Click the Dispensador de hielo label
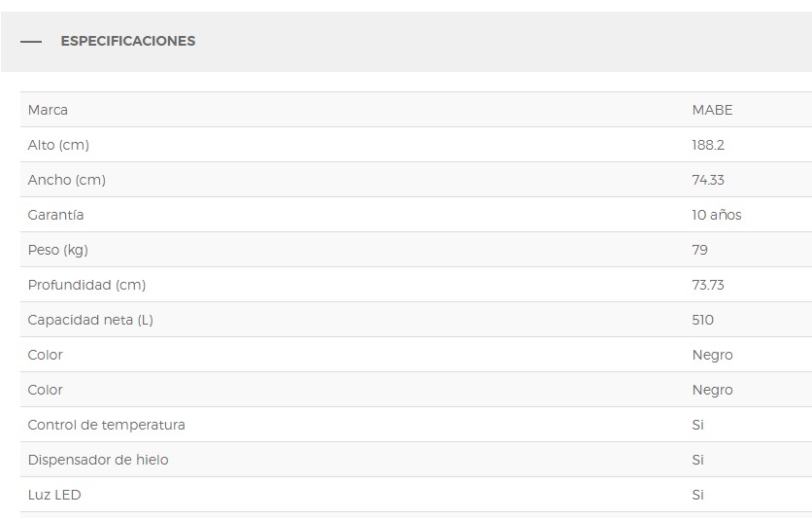 point(97,460)
